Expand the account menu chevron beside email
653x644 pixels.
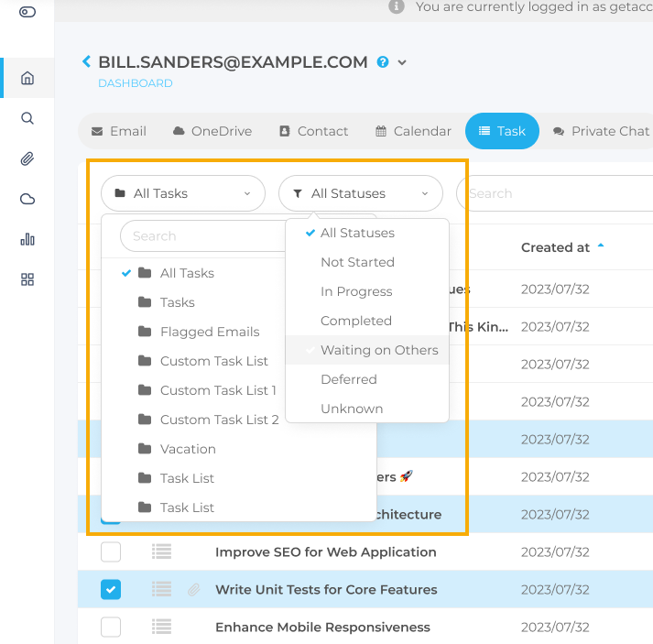coord(402,62)
